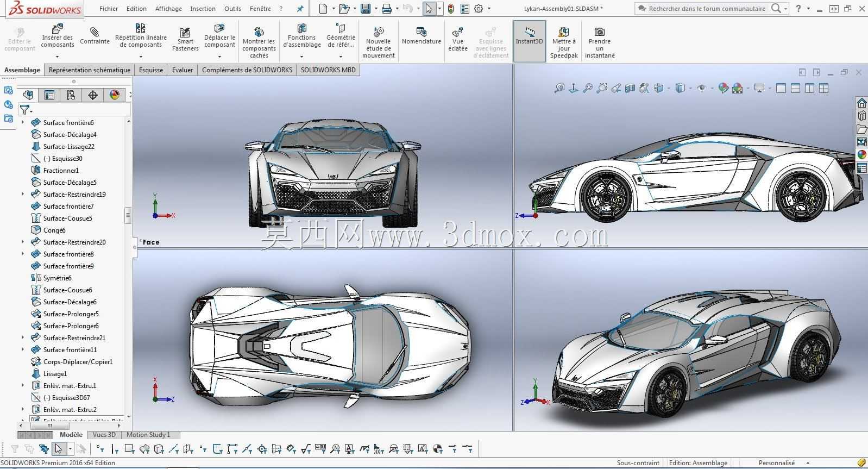
Task: Click Vue éclatée icon
Action: point(458,39)
